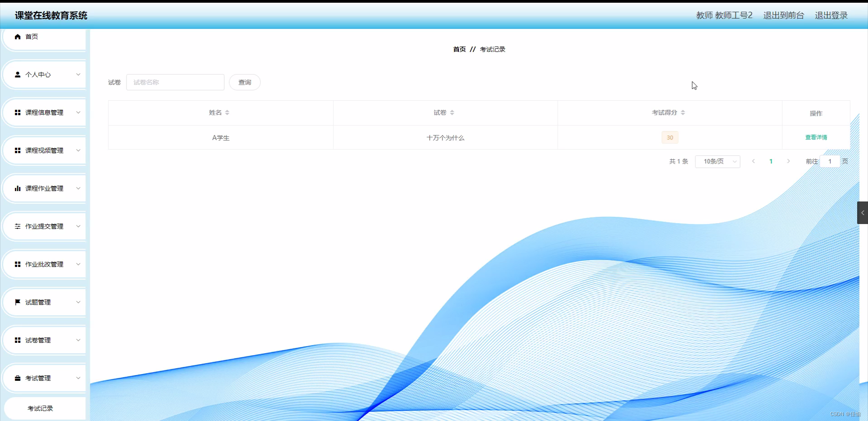Click the 首页 breadcrumb link
Screen dimensions: 868x421
[x=458, y=49]
